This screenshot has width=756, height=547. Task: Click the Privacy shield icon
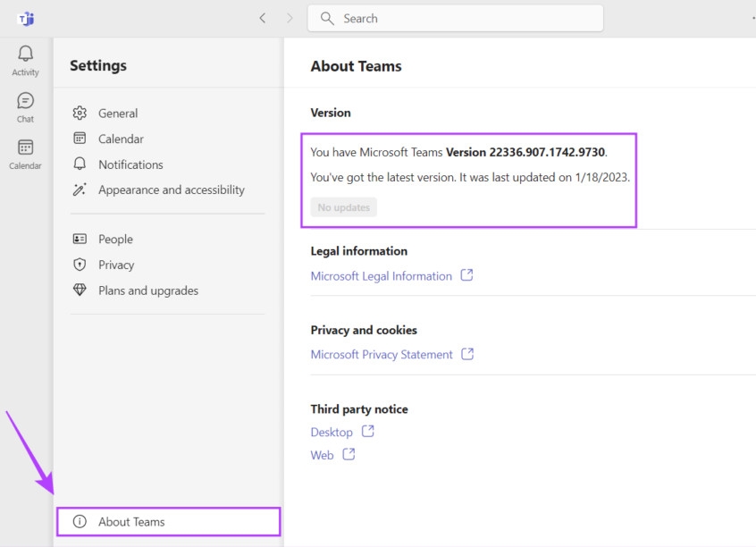pos(80,265)
